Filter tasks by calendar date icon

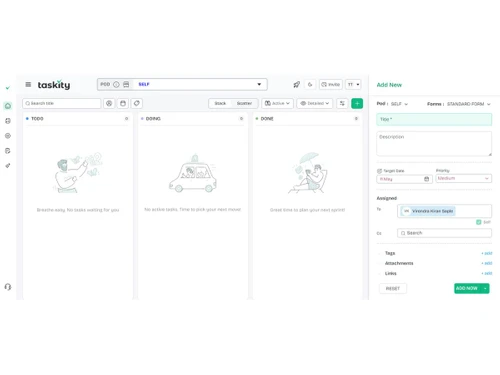123,103
